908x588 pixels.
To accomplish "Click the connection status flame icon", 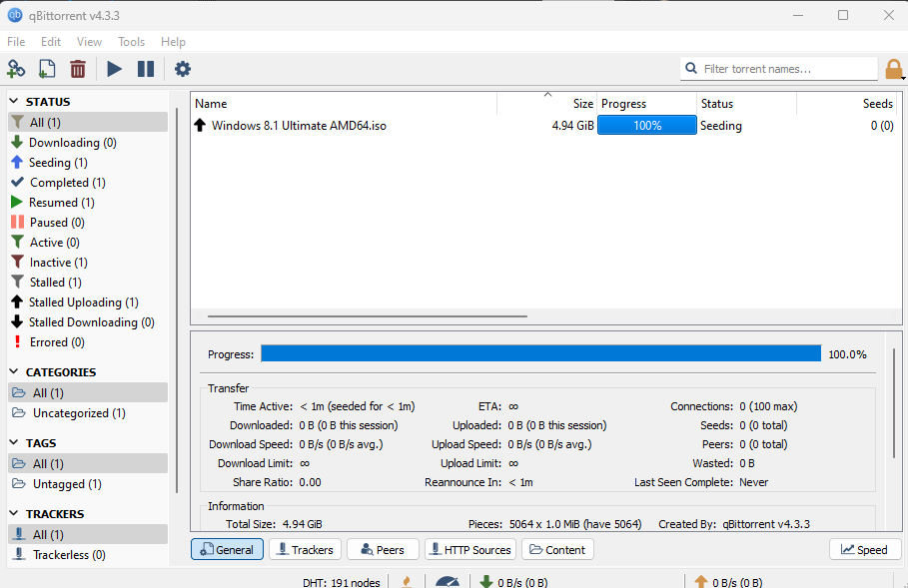I will (x=407, y=582).
